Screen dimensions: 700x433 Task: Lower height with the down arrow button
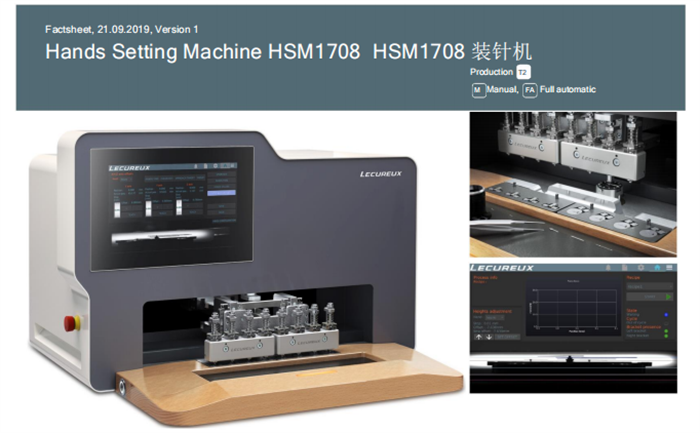(x=489, y=337)
